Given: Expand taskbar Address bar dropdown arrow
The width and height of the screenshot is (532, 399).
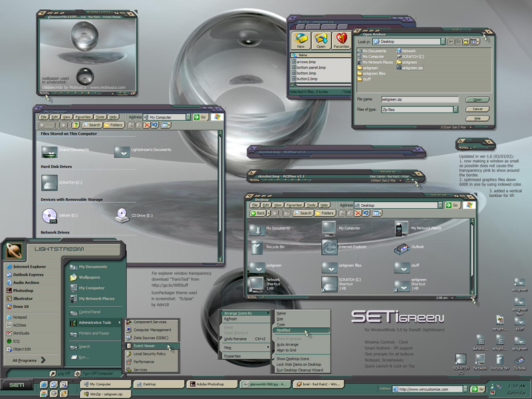Looking at the screenshot, I should click(x=465, y=389).
